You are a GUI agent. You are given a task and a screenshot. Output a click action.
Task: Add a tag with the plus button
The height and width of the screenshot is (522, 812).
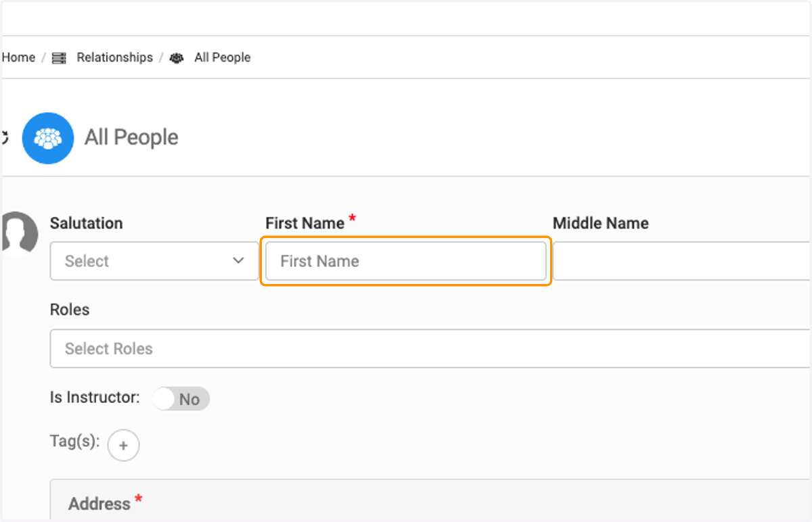pyautogui.click(x=123, y=446)
